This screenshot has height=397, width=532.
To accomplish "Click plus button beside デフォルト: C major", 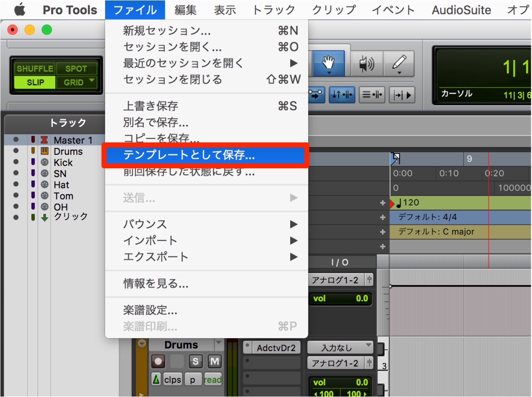I will click(382, 232).
